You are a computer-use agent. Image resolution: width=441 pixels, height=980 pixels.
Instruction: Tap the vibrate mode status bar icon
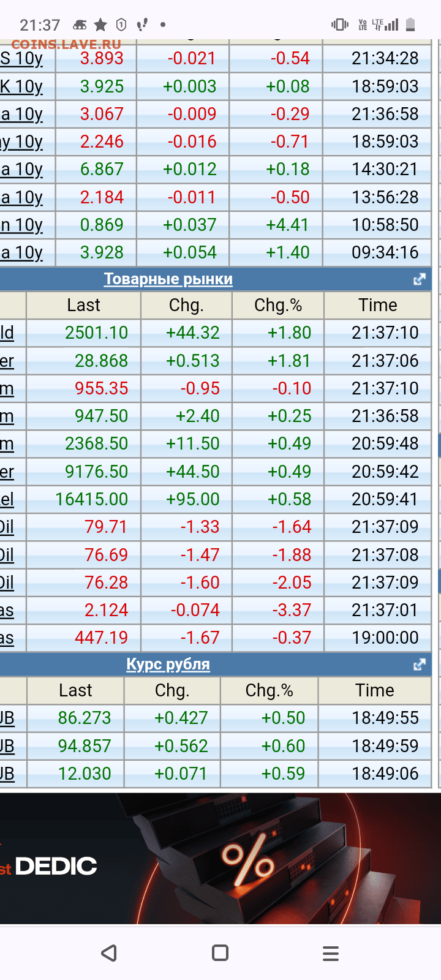pos(339,24)
